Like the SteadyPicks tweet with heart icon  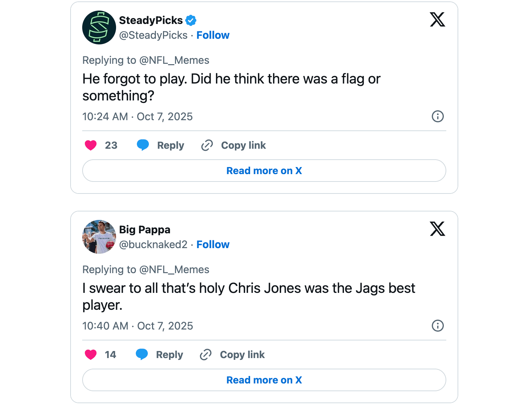tap(91, 145)
